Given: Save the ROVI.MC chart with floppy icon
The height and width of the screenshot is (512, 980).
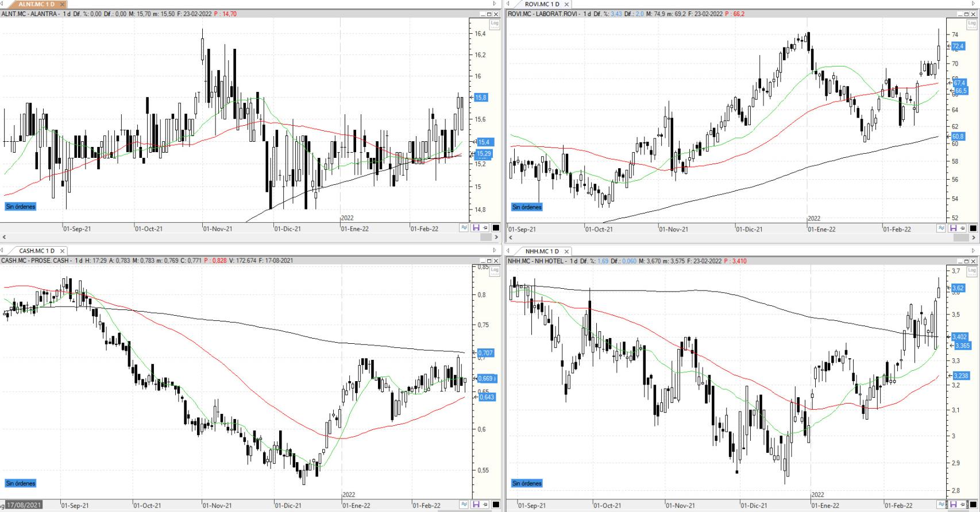Looking at the screenshot, I should click(x=954, y=228).
